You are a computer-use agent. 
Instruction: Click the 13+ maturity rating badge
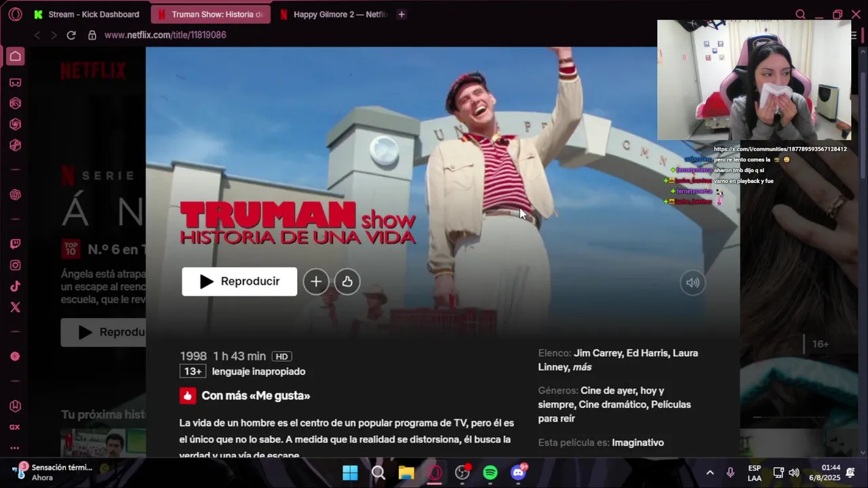pyautogui.click(x=193, y=371)
